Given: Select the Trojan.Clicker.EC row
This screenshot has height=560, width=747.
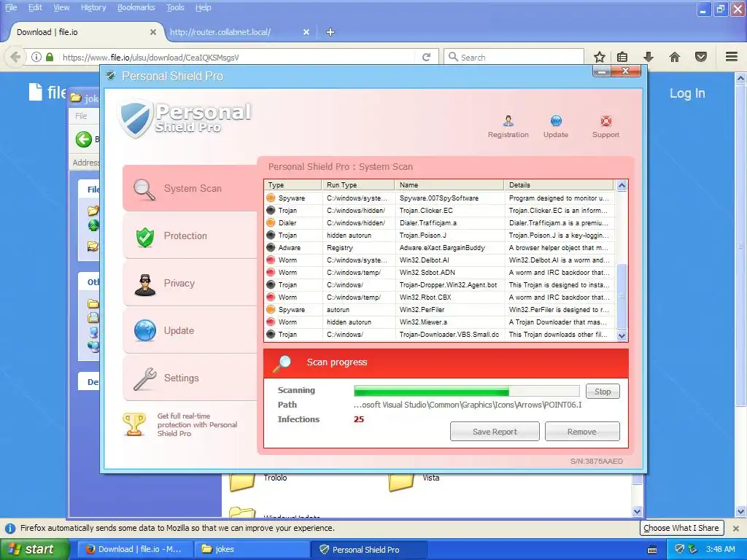Looking at the screenshot, I should click(440, 211).
